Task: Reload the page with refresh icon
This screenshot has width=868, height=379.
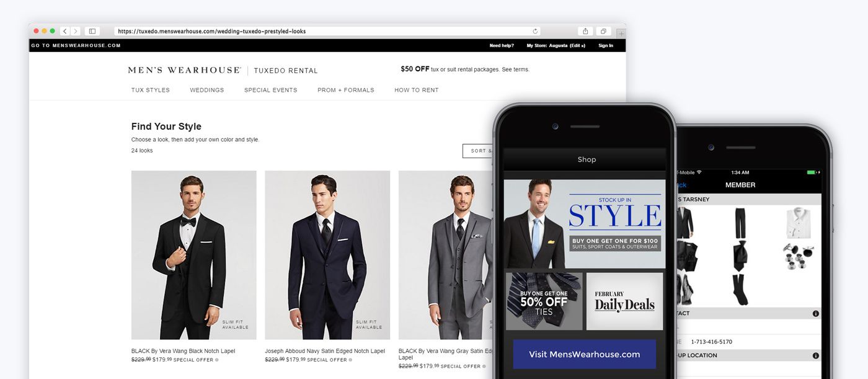Action: [535, 31]
